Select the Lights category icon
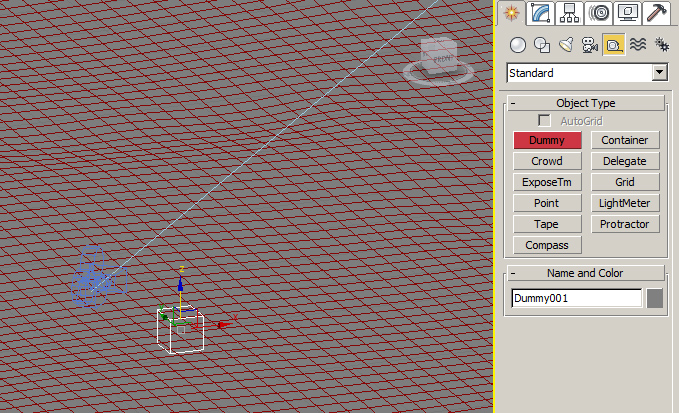The width and height of the screenshot is (679, 413). (566, 45)
